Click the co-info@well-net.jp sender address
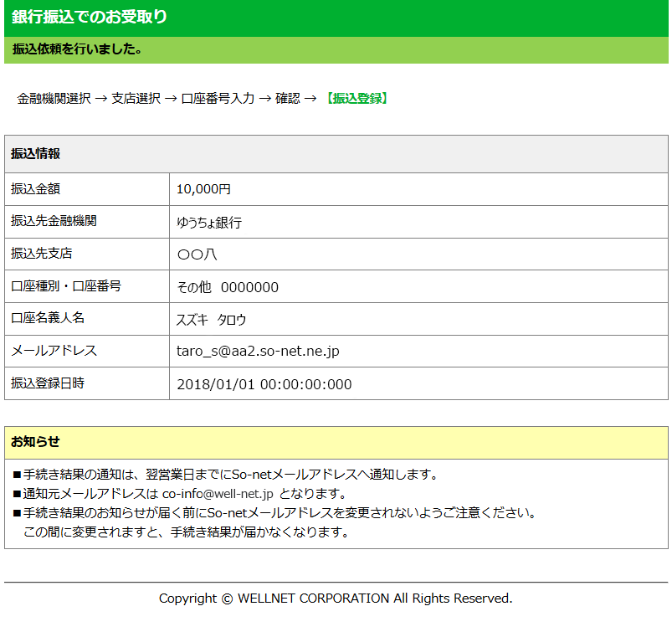This screenshot has width=672, height=632. point(218,493)
